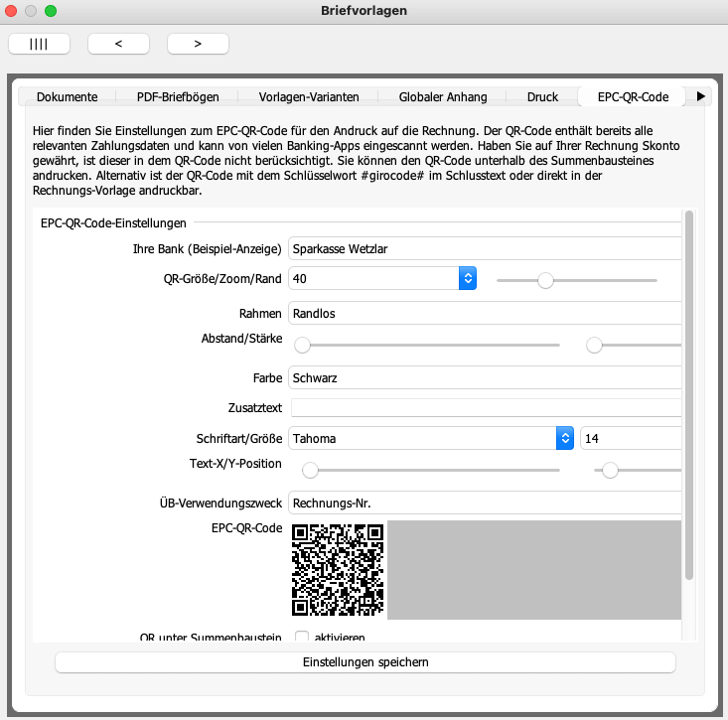728x720 pixels.
Task: Click the EPC-QR-Code preview image
Action: (338, 570)
